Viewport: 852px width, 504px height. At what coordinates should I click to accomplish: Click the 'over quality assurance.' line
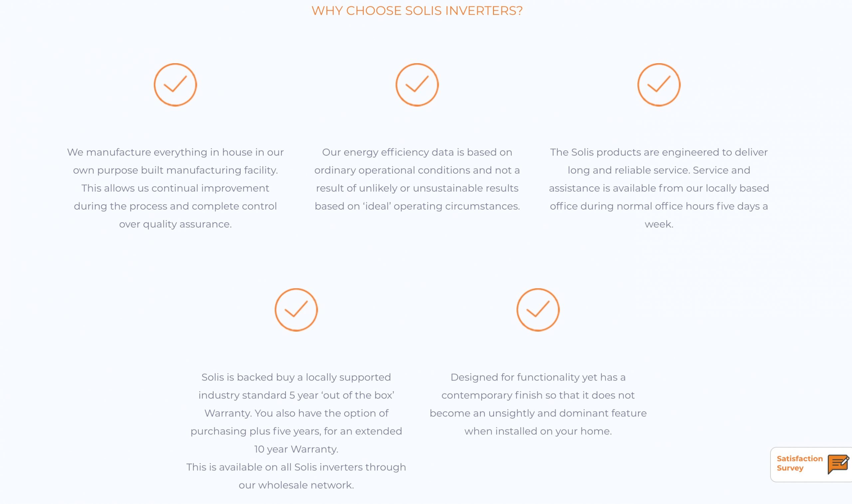coord(175,224)
